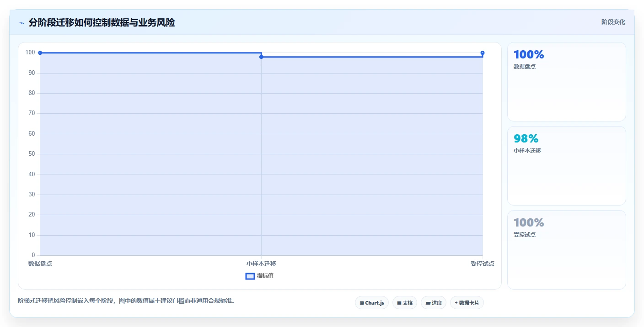The width and height of the screenshot is (644, 327).
Task: Switch to the 进度 chip
Action: coord(434,303)
